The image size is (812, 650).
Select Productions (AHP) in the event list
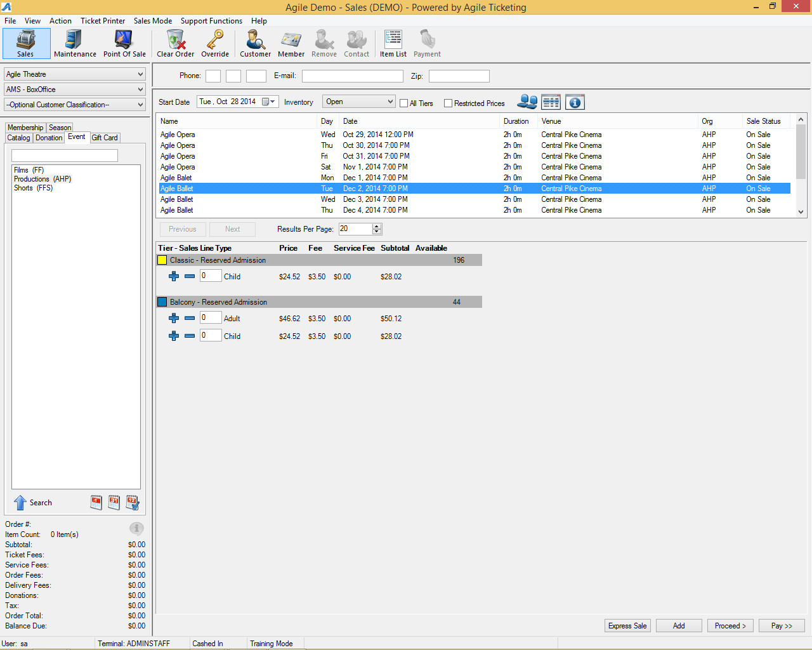coord(43,179)
